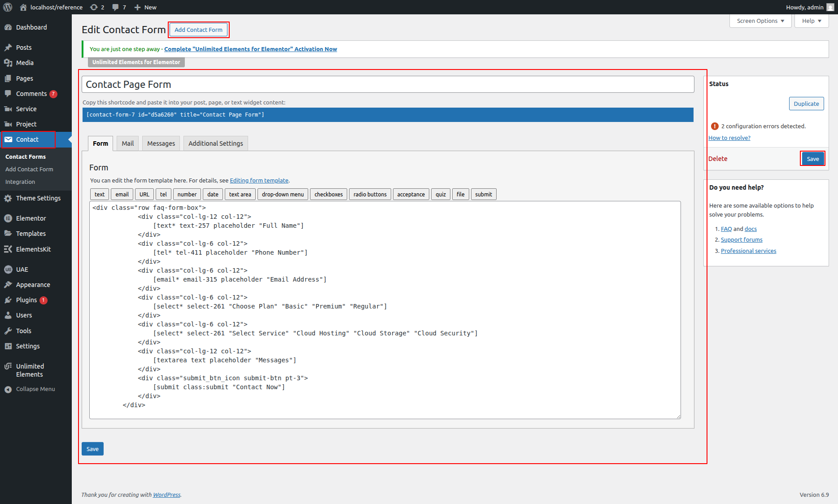Insert URL tag button

144,194
